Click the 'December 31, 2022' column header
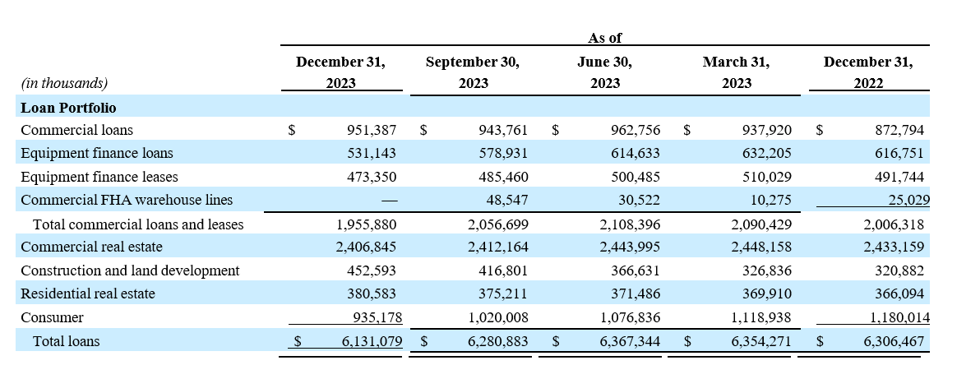This screenshot has width=980, height=379. tap(868, 72)
